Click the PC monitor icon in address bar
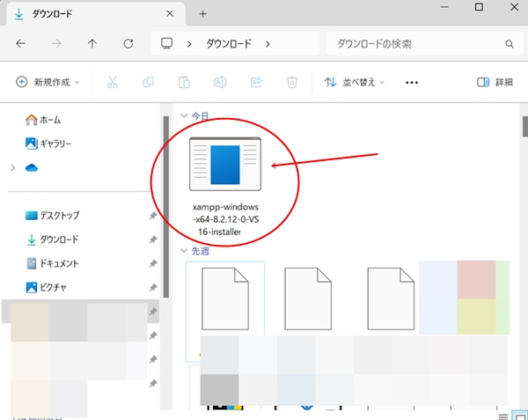The width and height of the screenshot is (528, 420). click(x=166, y=43)
